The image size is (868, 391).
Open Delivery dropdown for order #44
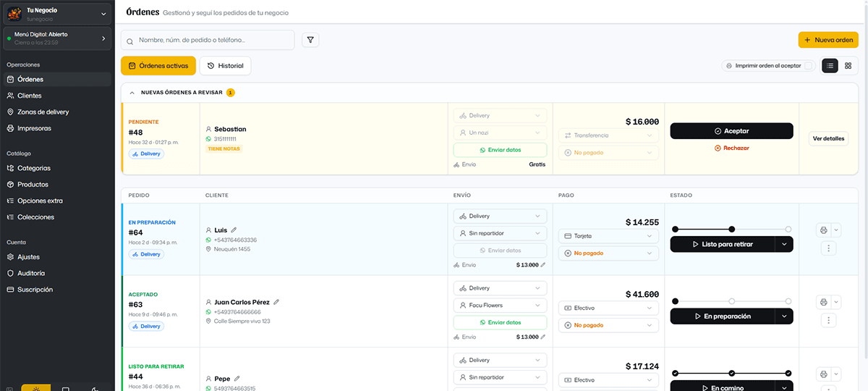click(x=500, y=360)
